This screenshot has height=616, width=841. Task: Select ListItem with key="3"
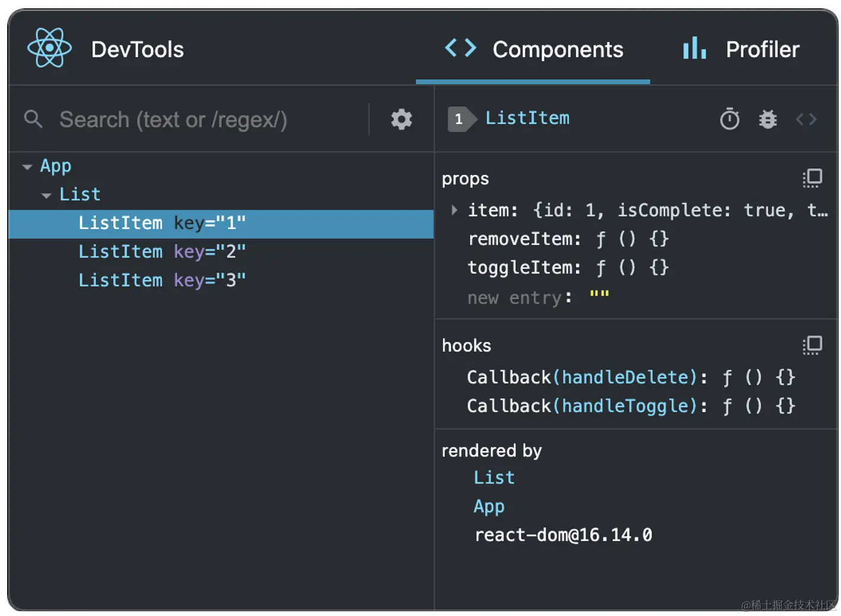(x=221, y=280)
